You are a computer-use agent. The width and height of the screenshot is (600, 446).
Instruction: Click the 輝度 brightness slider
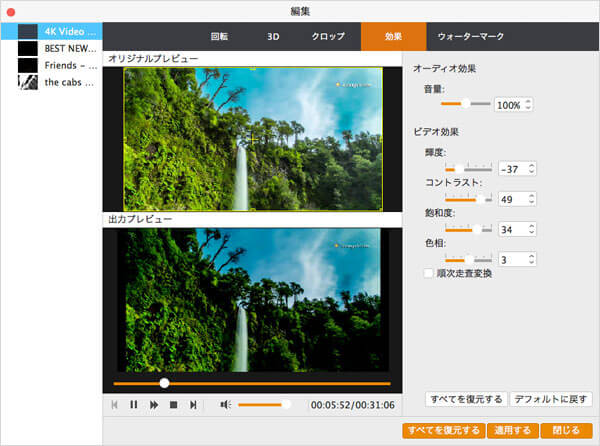tap(468, 168)
